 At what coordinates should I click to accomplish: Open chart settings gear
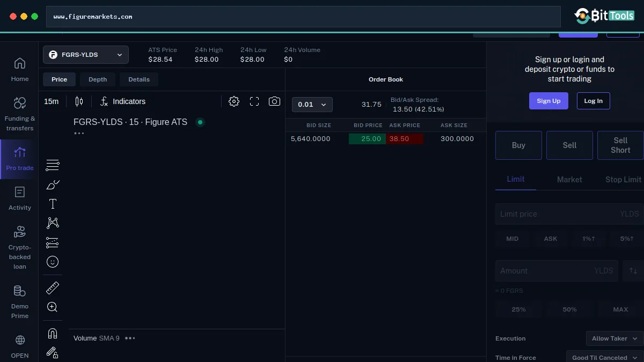234,101
